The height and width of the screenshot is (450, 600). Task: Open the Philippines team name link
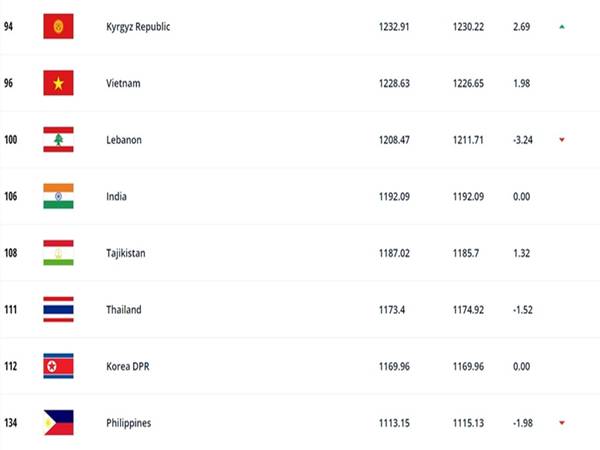pos(129,423)
